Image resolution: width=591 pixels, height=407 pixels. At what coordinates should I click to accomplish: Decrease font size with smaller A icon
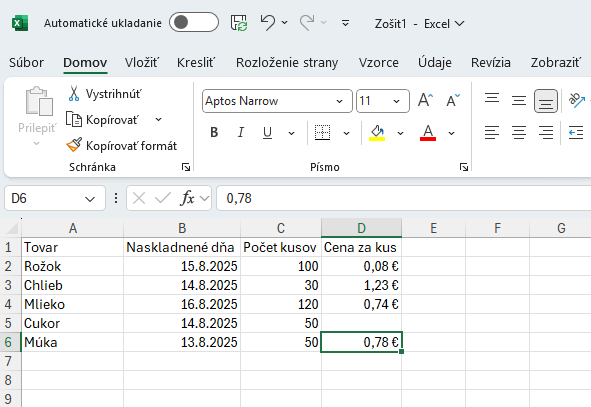[x=453, y=100]
